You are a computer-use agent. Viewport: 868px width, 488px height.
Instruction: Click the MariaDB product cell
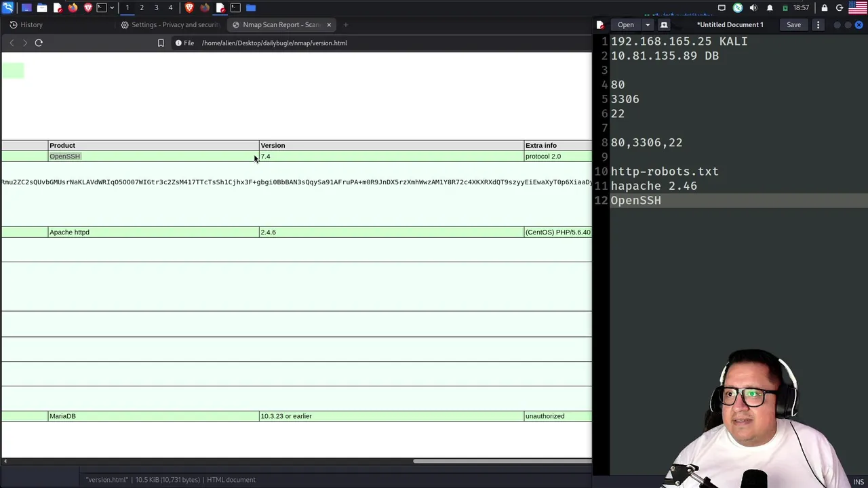(153, 416)
